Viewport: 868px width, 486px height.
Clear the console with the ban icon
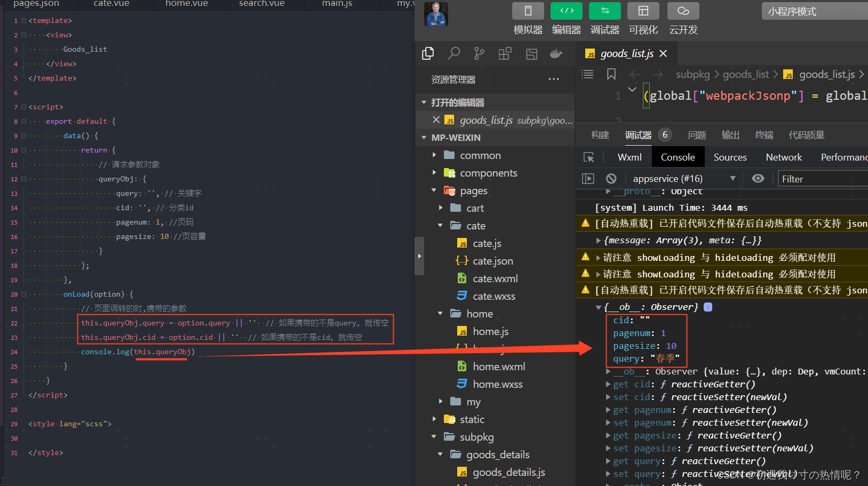click(x=611, y=179)
